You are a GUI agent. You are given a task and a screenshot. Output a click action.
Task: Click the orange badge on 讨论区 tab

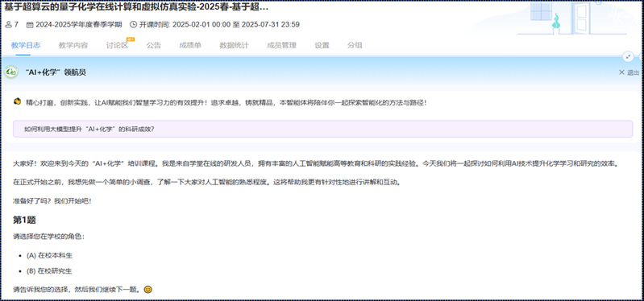pos(131,39)
